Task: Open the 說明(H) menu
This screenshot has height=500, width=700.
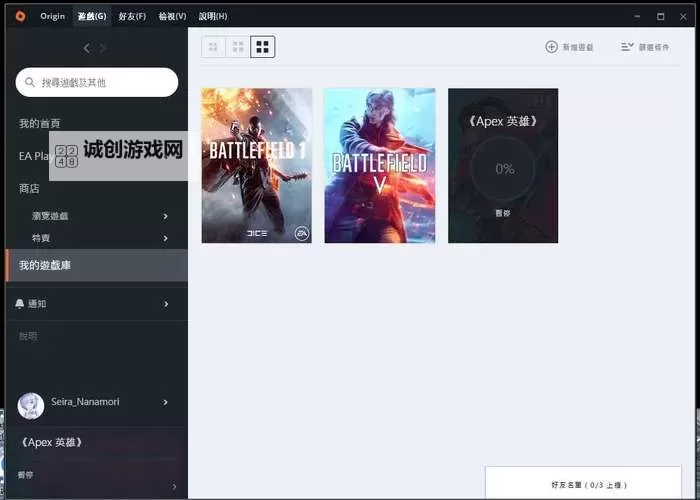Action: click(213, 16)
